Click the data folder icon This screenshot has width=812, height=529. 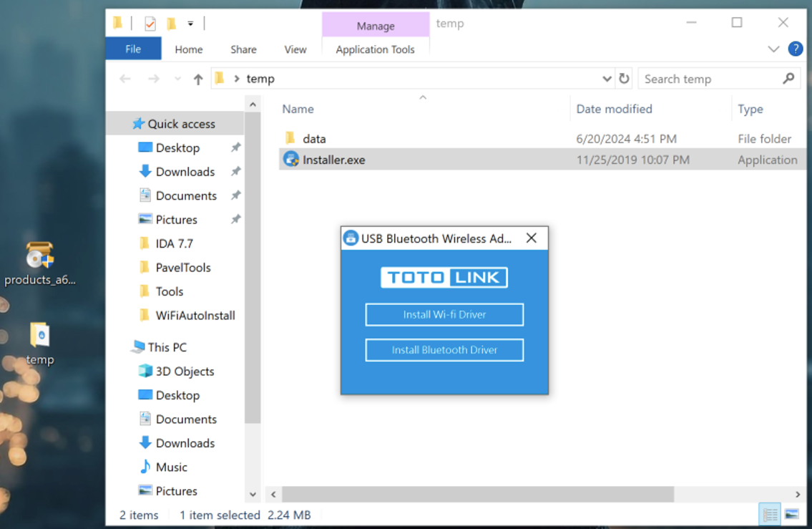click(290, 139)
